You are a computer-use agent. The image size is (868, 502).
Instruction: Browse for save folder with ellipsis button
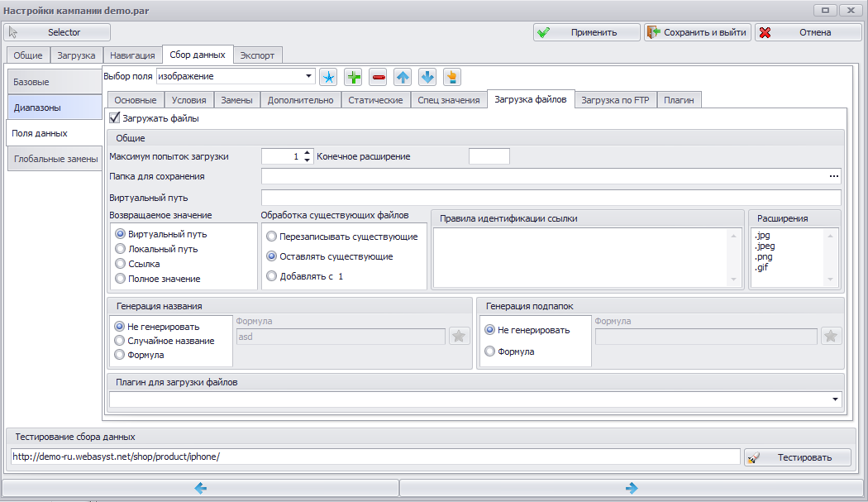pos(833,176)
